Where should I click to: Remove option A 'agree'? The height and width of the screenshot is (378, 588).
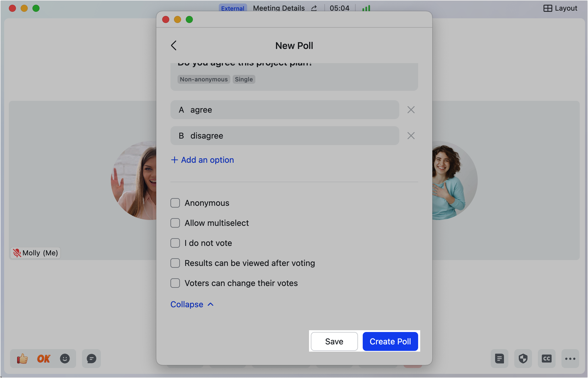tap(411, 110)
